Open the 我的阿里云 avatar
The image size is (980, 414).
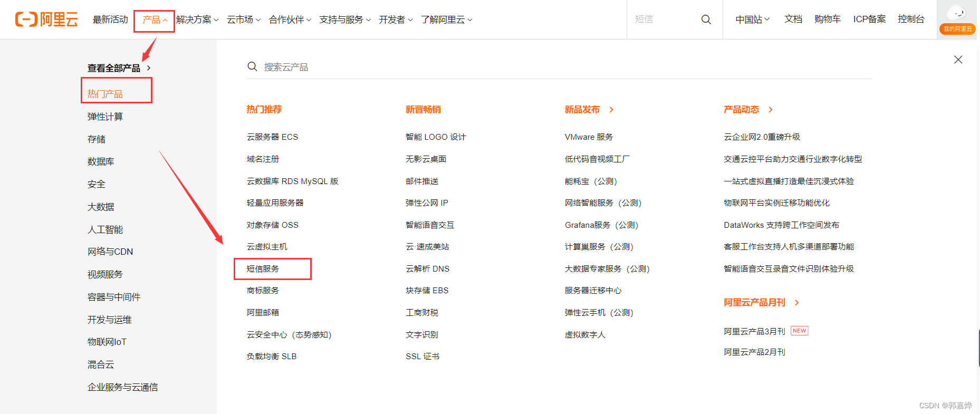click(x=957, y=19)
